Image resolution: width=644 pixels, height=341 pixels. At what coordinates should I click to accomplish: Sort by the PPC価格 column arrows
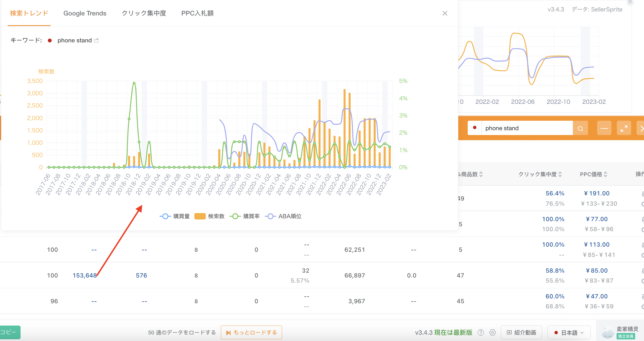[x=605, y=174]
